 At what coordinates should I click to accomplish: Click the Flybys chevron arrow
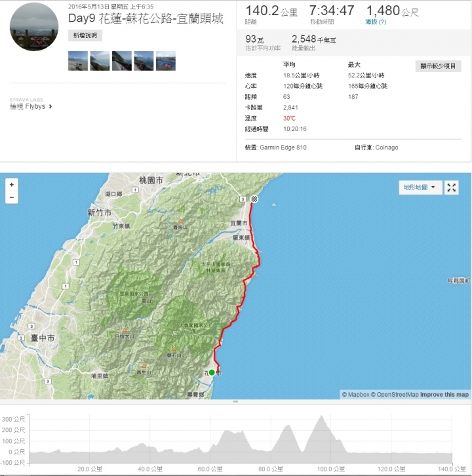coord(50,107)
